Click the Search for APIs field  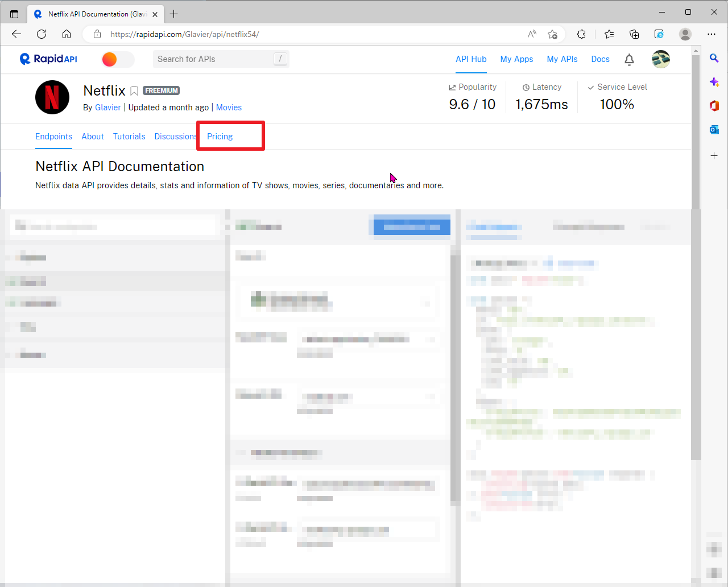pos(221,59)
